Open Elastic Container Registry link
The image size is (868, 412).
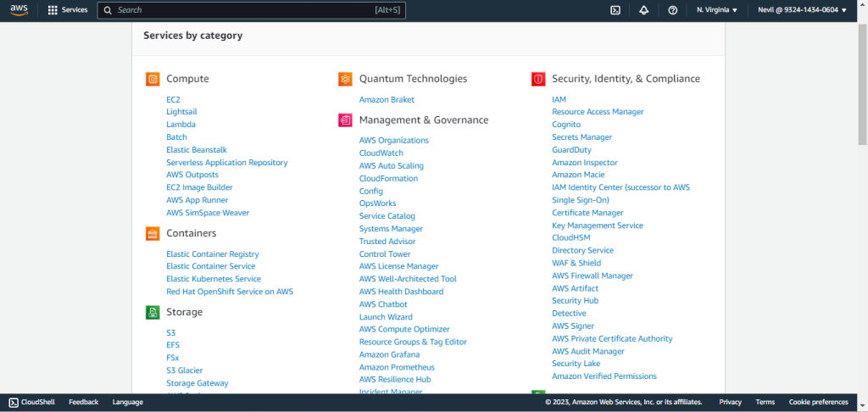[x=213, y=254]
